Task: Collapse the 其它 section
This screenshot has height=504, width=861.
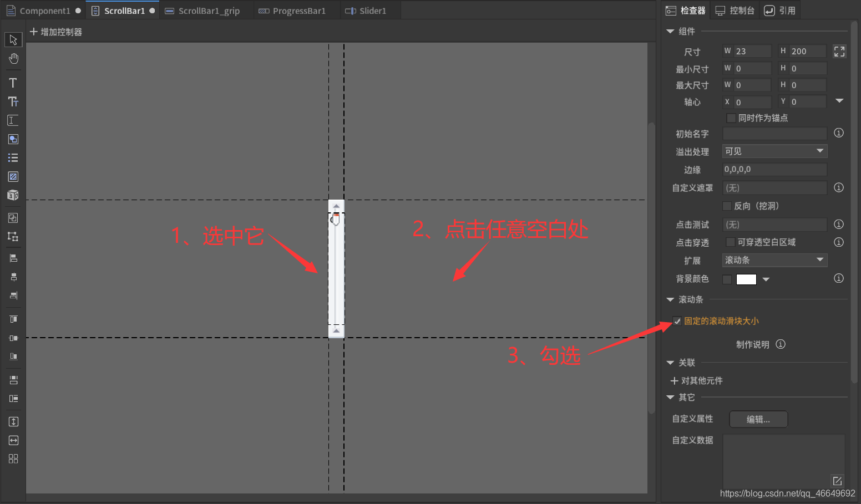Action: (670, 398)
